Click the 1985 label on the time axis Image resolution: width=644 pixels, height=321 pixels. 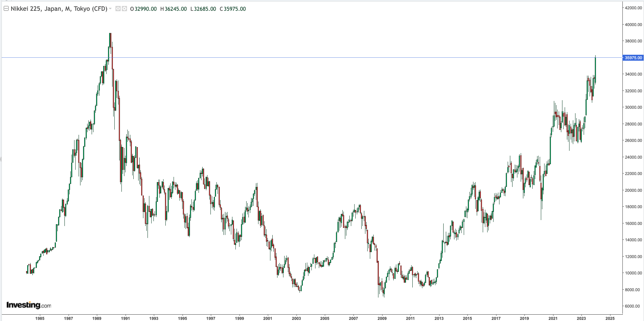coord(40,318)
